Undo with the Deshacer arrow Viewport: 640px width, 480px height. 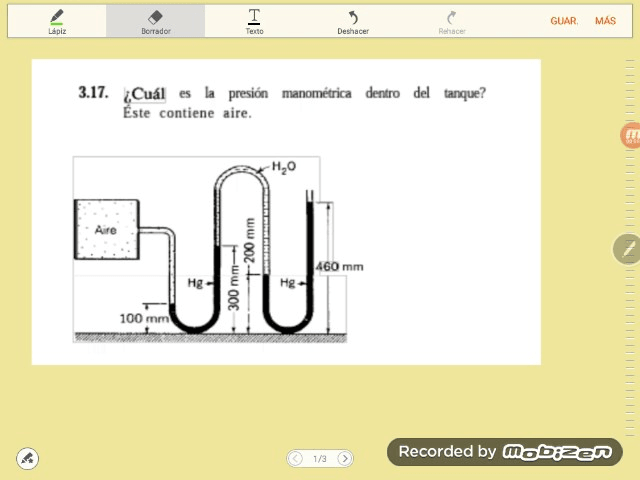click(x=352, y=21)
